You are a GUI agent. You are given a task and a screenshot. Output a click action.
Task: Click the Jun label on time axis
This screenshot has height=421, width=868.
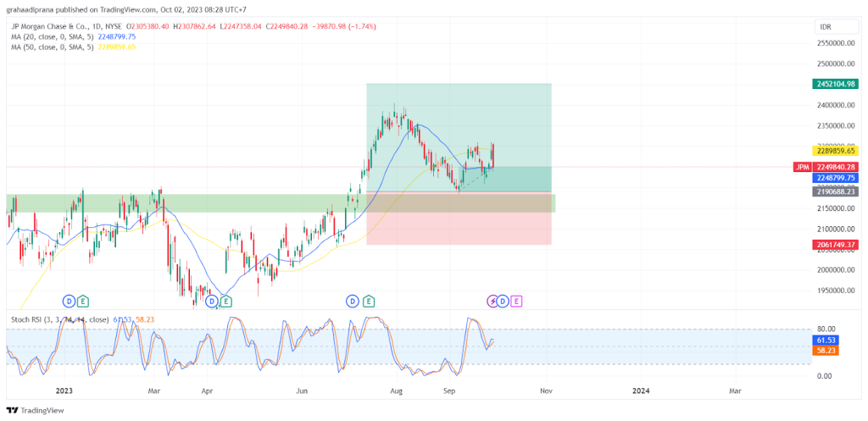303,391
